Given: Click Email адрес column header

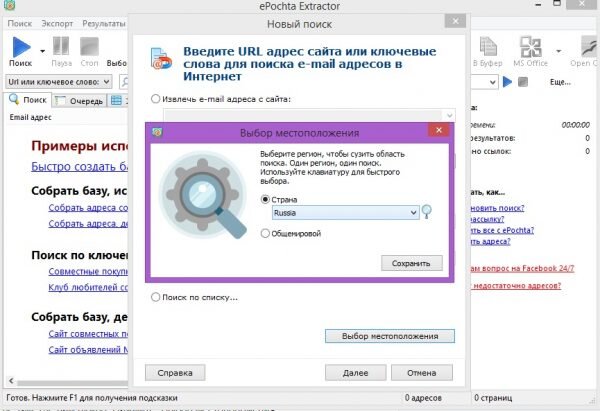Looking at the screenshot, I should click(31, 117).
